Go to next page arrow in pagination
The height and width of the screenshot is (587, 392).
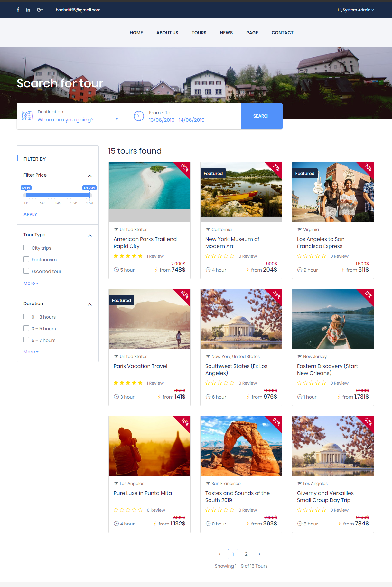(259, 554)
